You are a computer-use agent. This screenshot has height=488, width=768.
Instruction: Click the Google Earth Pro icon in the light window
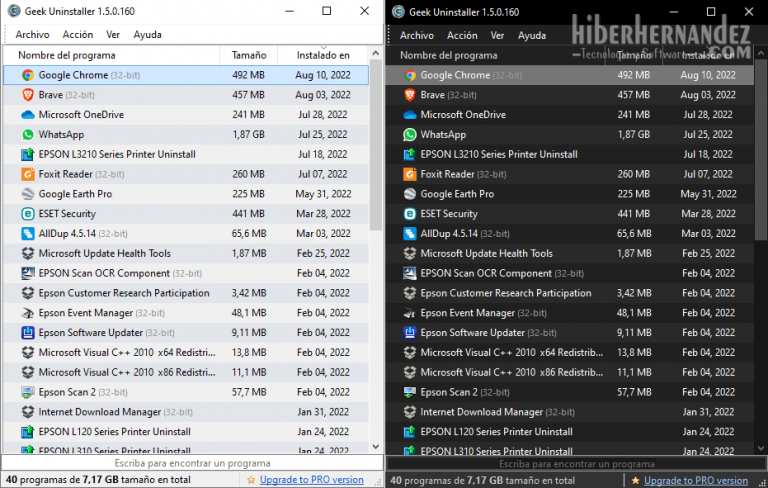click(x=27, y=194)
